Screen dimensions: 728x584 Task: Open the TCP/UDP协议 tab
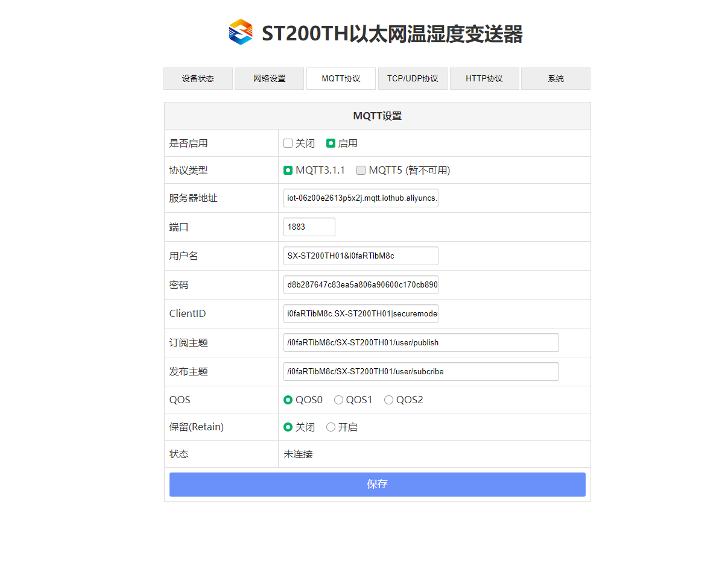413,79
